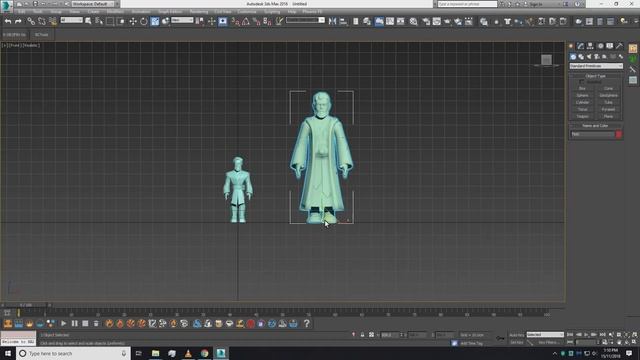Select the Shapes category in Create panel
Screen dimensions: 640x360
pos(581,57)
